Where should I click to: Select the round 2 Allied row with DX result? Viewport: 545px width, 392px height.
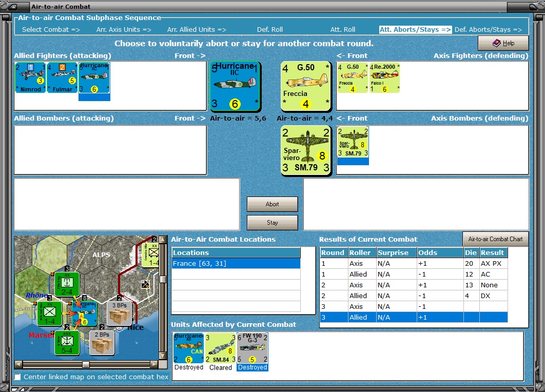click(x=414, y=296)
